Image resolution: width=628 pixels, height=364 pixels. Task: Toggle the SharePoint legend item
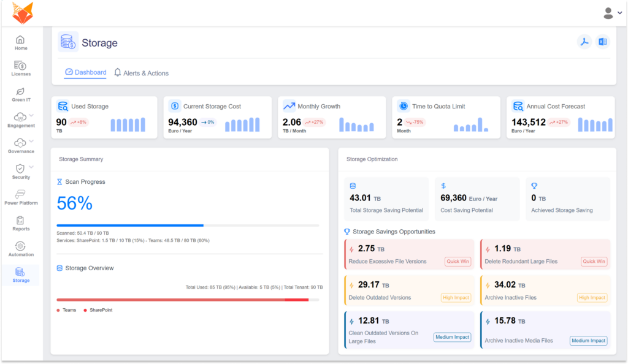click(x=98, y=310)
